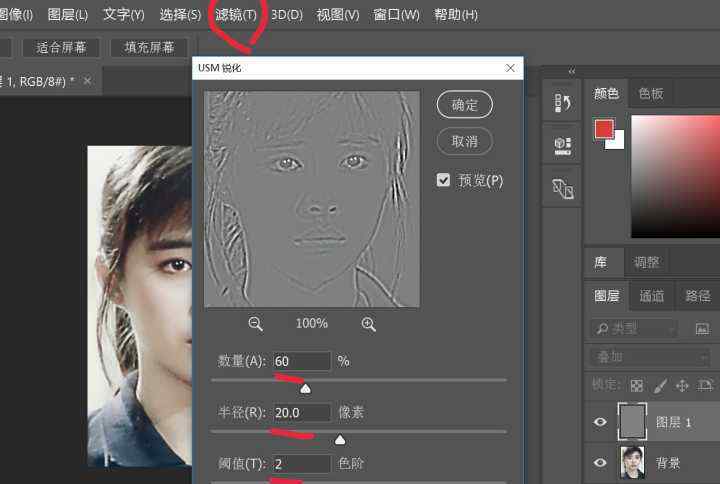
Task: Click the zoom in magnifier in USM dialog
Action: 369,324
